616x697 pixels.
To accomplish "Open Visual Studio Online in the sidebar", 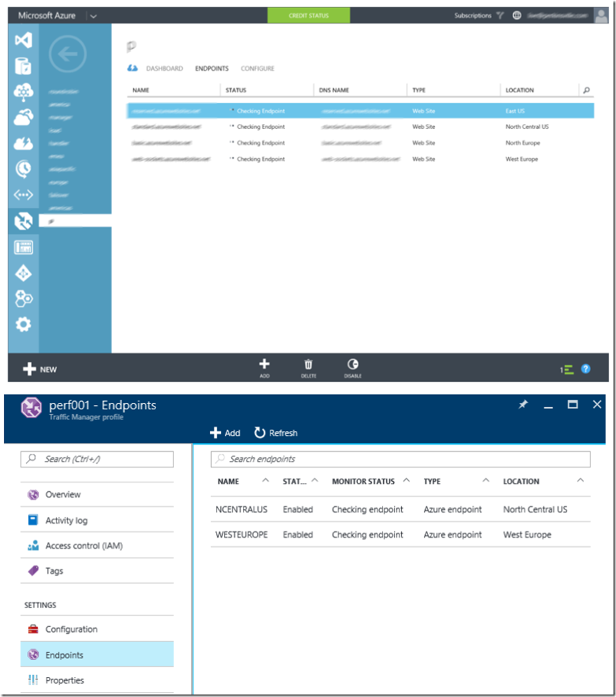I will [23, 41].
